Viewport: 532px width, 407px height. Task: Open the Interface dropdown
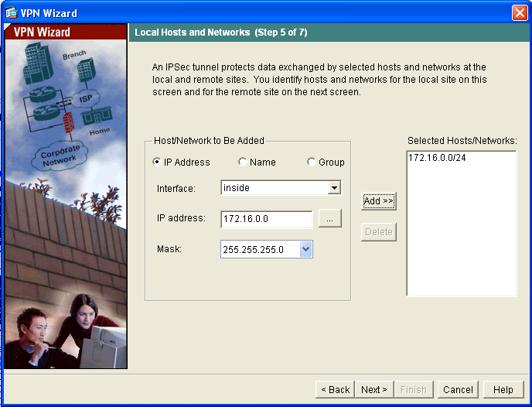334,188
